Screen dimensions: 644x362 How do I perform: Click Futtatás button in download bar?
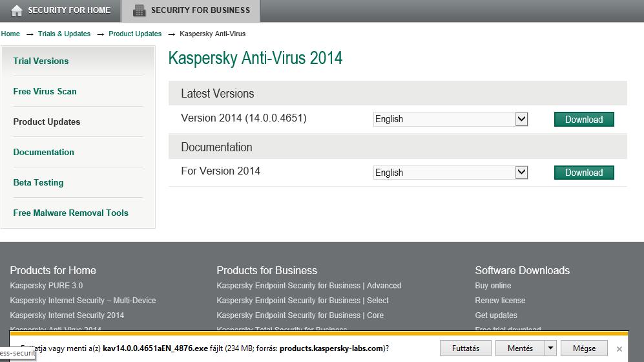[x=465, y=348]
